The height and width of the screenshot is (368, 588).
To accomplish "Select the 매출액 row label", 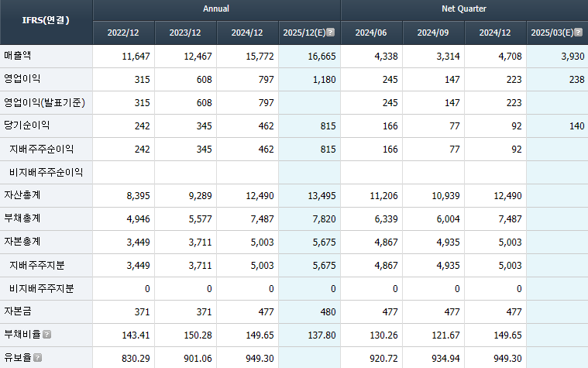I will (x=18, y=56).
